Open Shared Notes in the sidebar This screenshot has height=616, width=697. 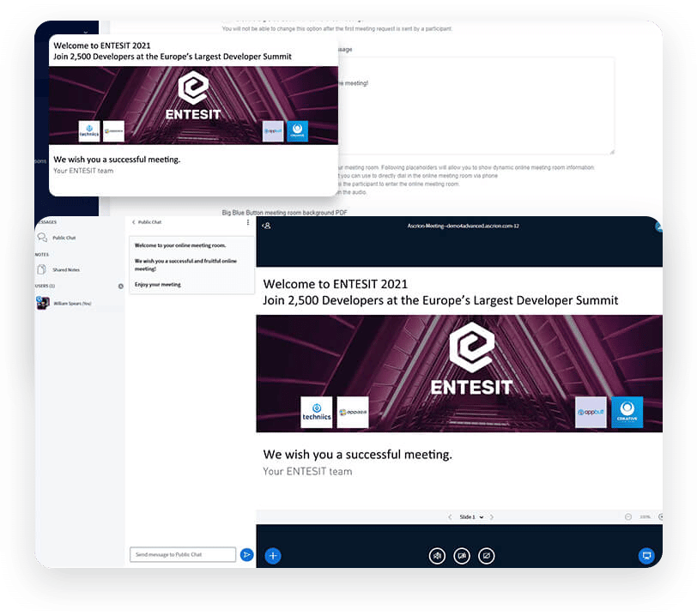pyautogui.click(x=65, y=269)
